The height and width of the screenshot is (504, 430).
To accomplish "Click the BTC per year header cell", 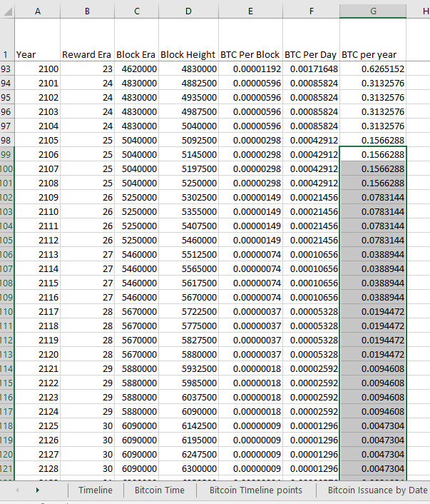I will [x=373, y=39].
